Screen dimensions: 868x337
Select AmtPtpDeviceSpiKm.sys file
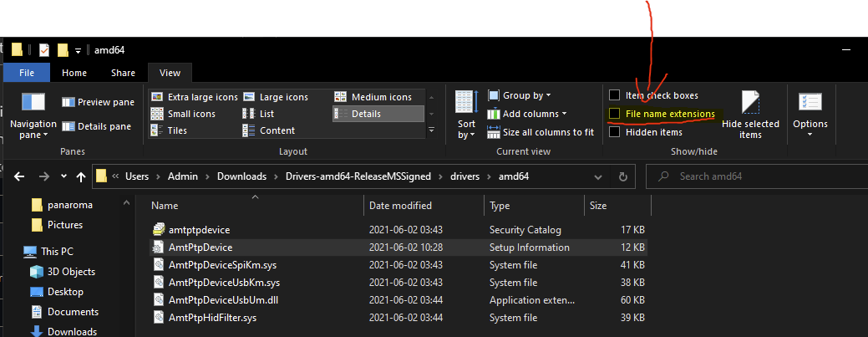click(x=398, y=265)
